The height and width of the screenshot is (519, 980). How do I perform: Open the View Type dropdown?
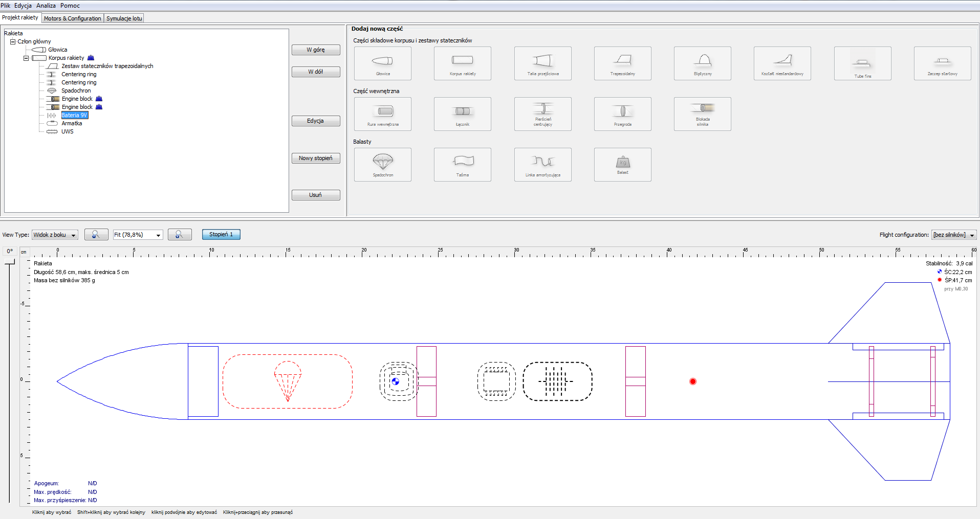pyautogui.click(x=55, y=235)
